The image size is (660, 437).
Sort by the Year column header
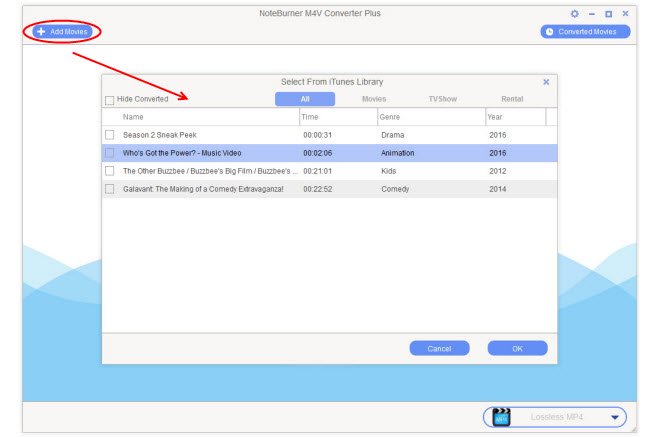tap(495, 117)
